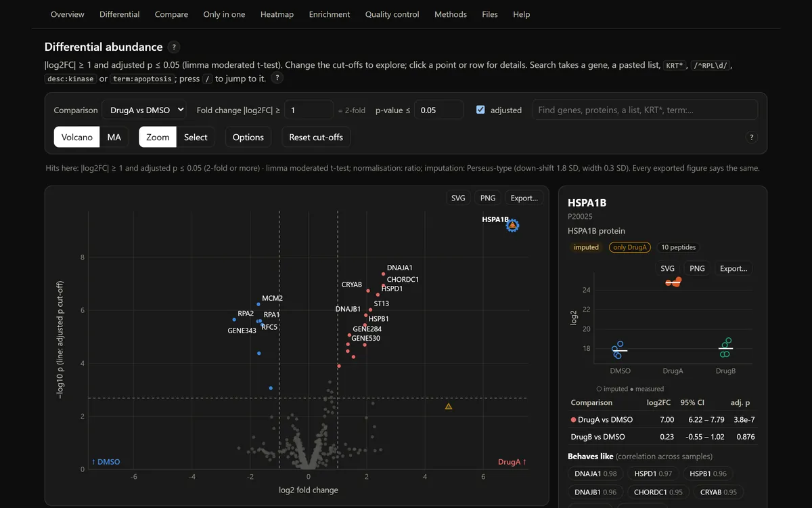
Task: Switch the plot to Volcano view
Action: 77,137
